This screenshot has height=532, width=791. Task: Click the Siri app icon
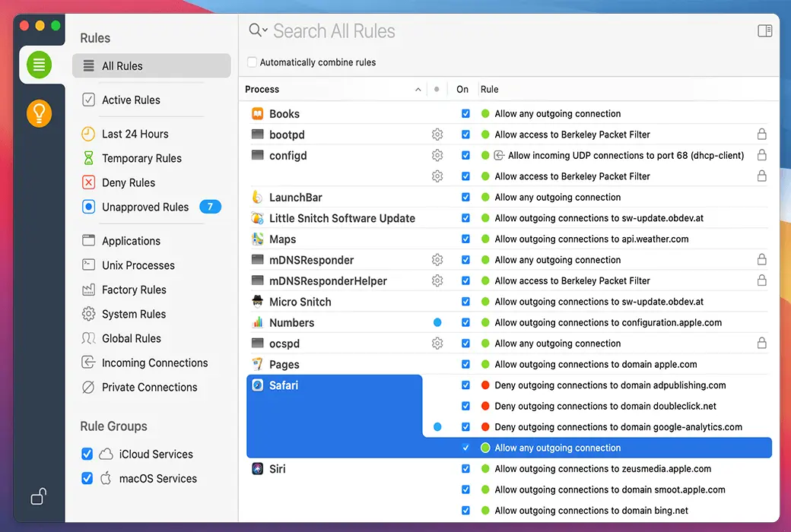[258, 468]
